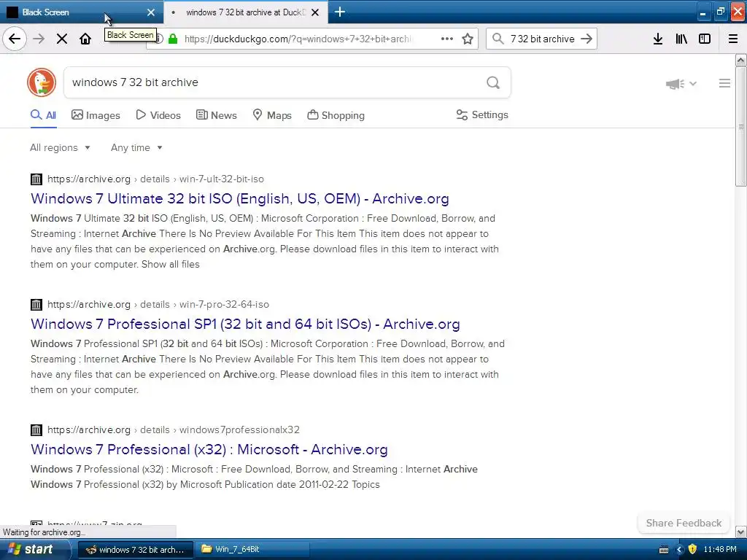This screenshot has height=560, width=747.
Task: Switch to Videos results
Action: (158, 115)
